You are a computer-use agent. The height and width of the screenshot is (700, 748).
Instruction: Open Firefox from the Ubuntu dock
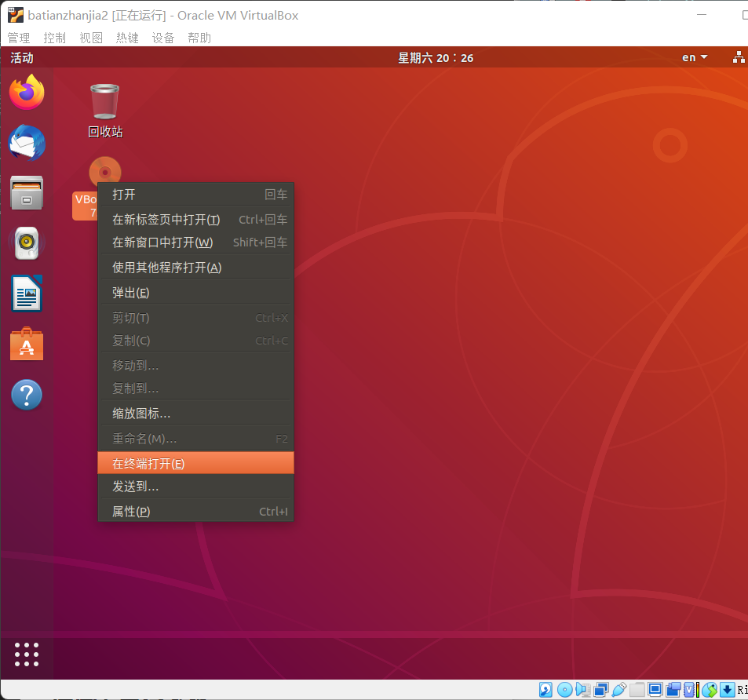point(27,92)
